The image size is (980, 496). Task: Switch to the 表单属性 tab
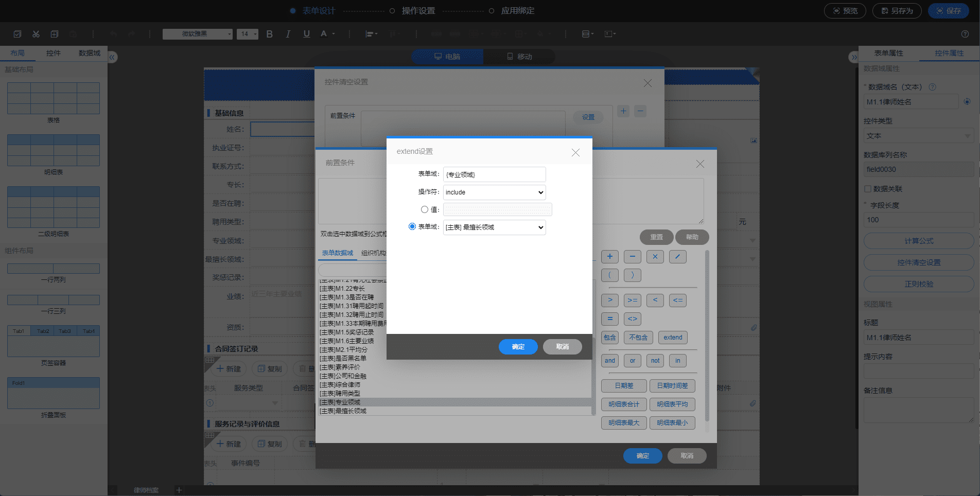click(888, 53)
